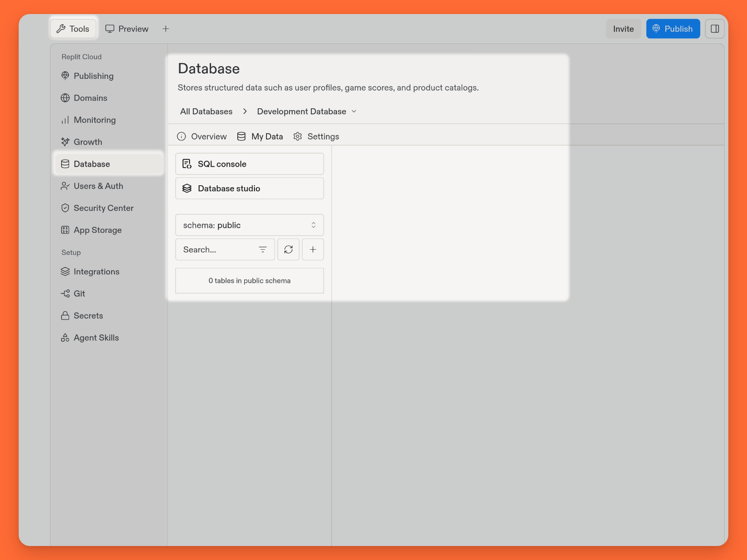747x560 pixels.
Task: Refresh the tables list
Action: [289, 250]
